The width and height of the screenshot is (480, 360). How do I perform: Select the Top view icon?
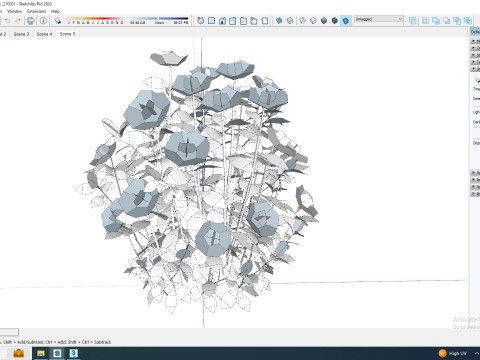point(211,21)
